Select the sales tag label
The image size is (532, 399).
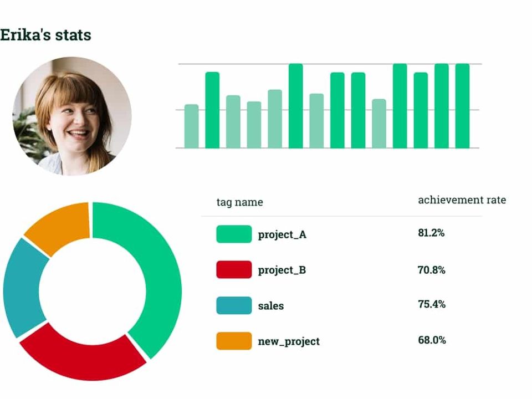coord(271,306)
